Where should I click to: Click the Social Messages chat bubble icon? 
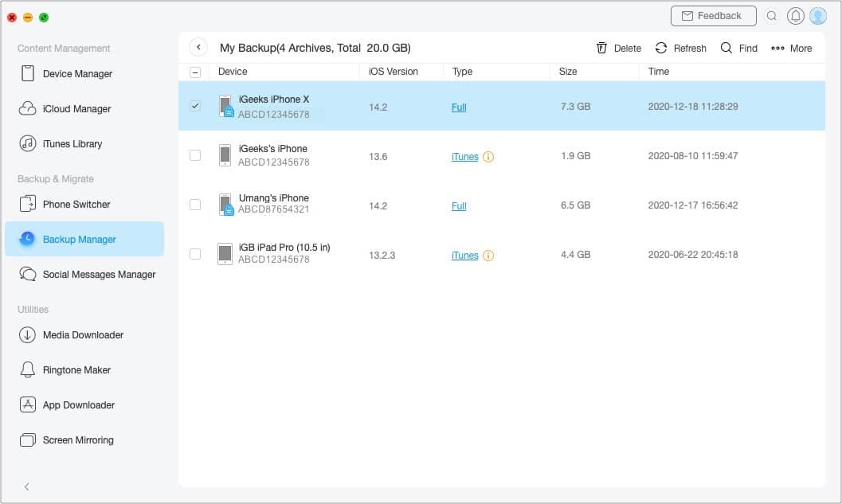(27, 274)
